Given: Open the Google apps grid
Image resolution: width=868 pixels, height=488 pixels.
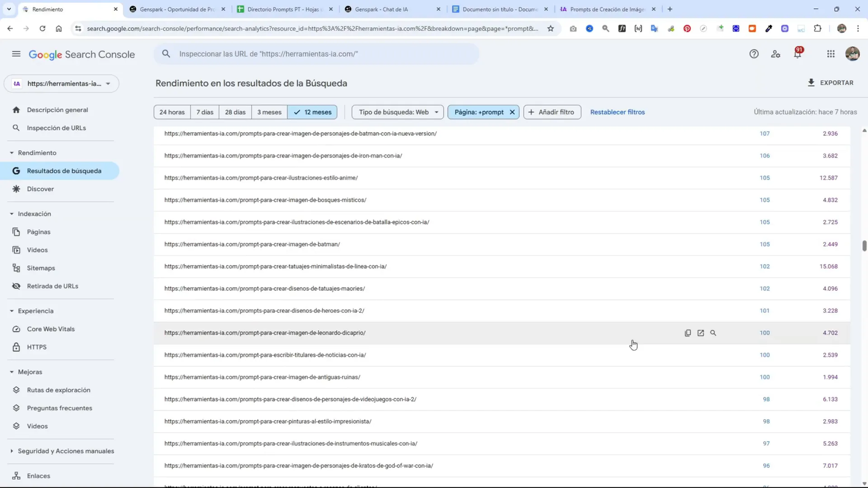Looking at the screenshot, I should (830, 54).
